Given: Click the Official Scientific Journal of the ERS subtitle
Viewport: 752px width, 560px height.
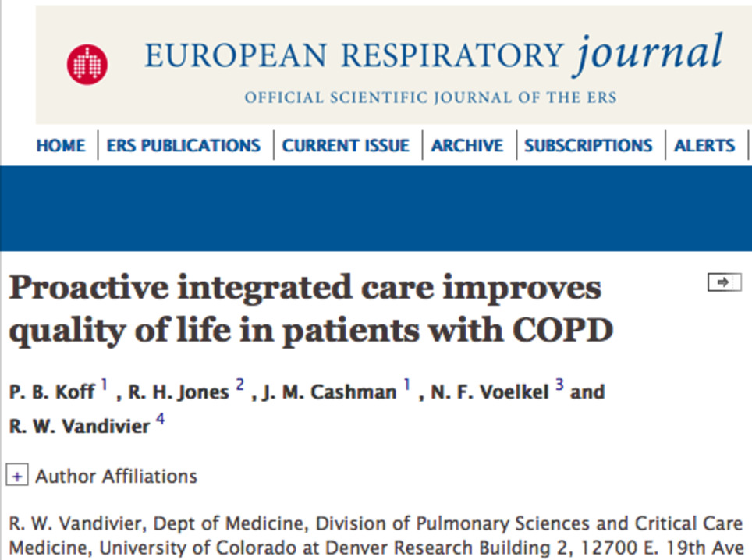Looking at the screenshot, I should point(431,98).
